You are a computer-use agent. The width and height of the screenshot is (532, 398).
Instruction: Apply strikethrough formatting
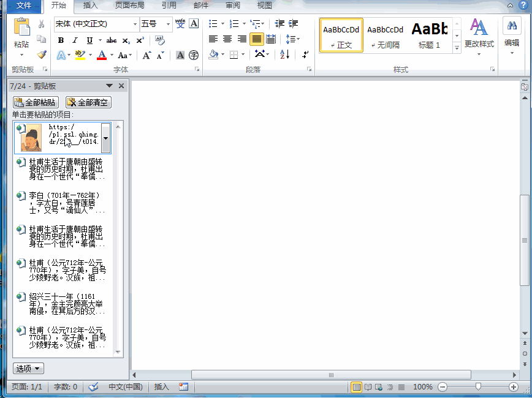111,40
